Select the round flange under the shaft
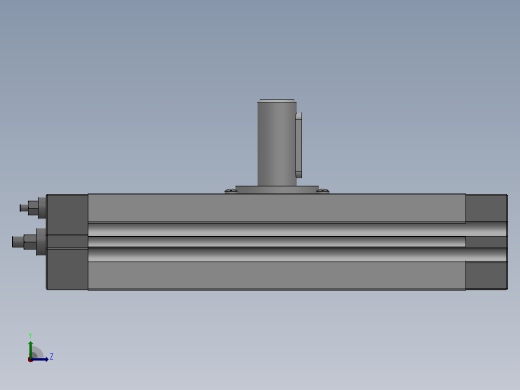 click(x=277, y=189)
